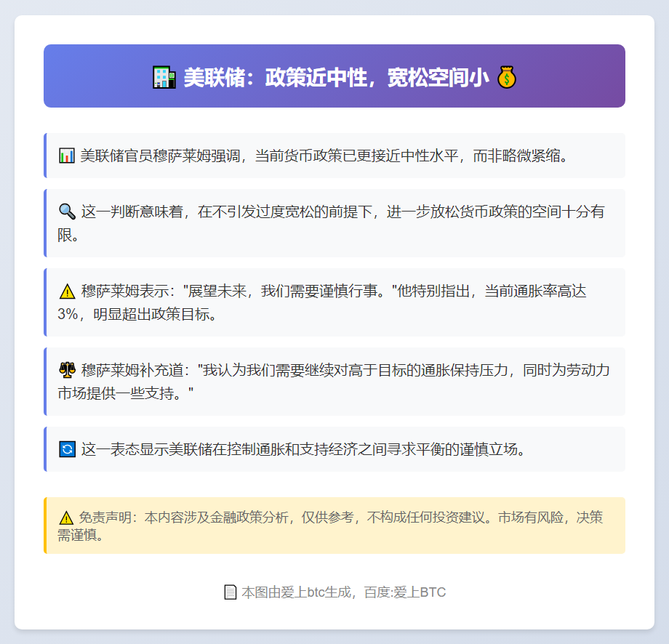Select the scales of justice icon

(66, 369)
